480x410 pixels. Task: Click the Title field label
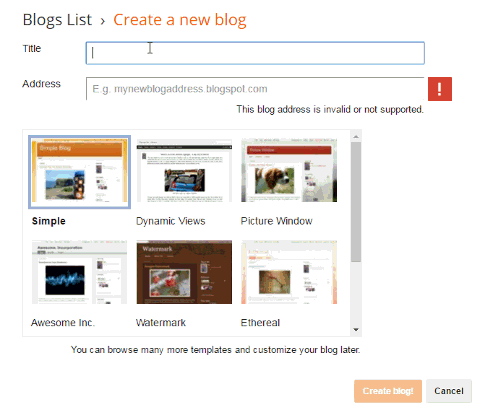[x=32, y=49]
